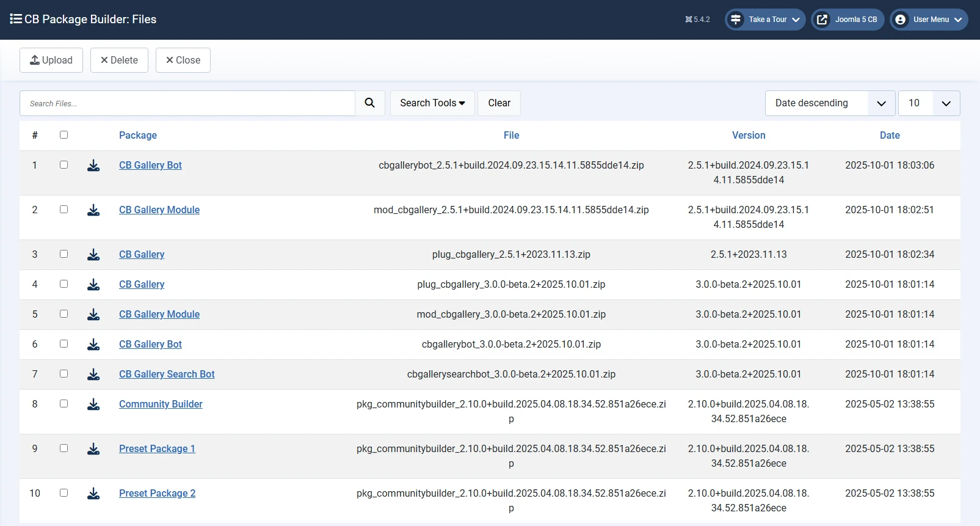Check the box for row 2 CB Gallery Module
The image size is (980, 526).
64,210
